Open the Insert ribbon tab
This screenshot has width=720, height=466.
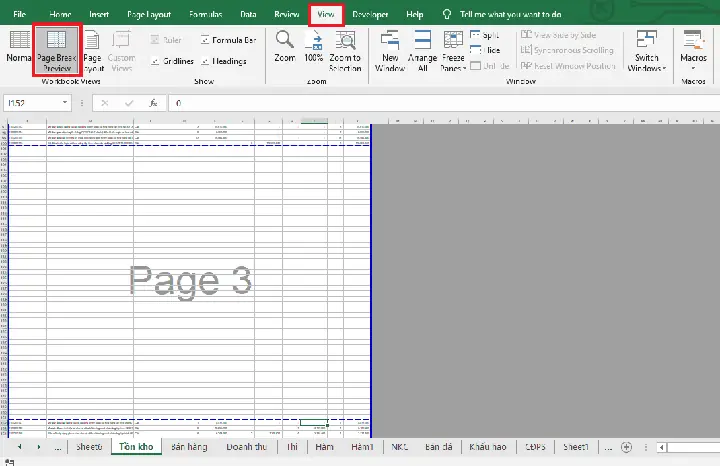[99, 14]
